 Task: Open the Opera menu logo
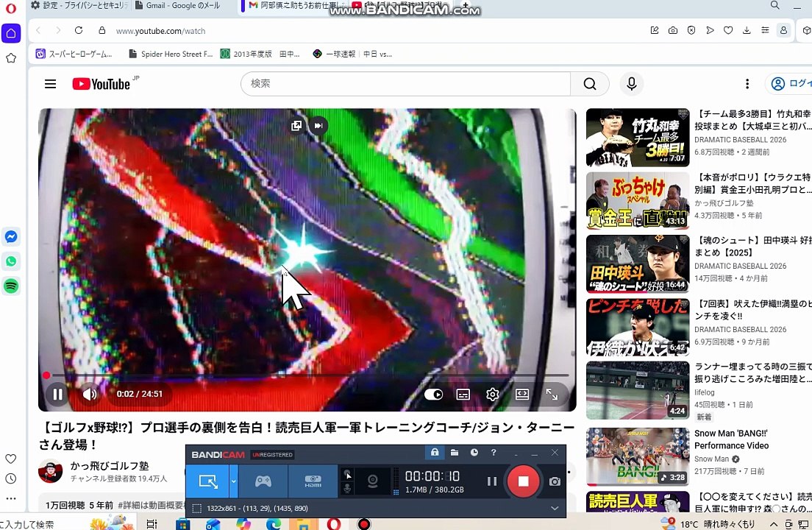pos(11,8)
